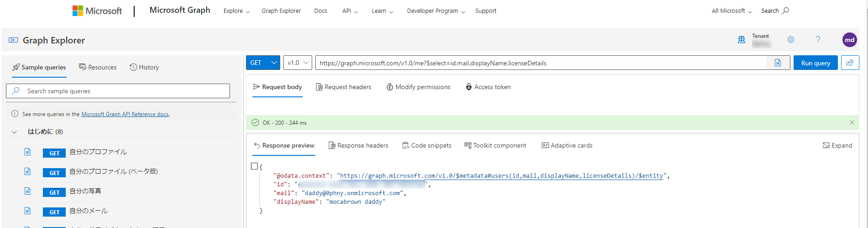
Task: Toggle the response JSON checkbox
Action: 255,166
